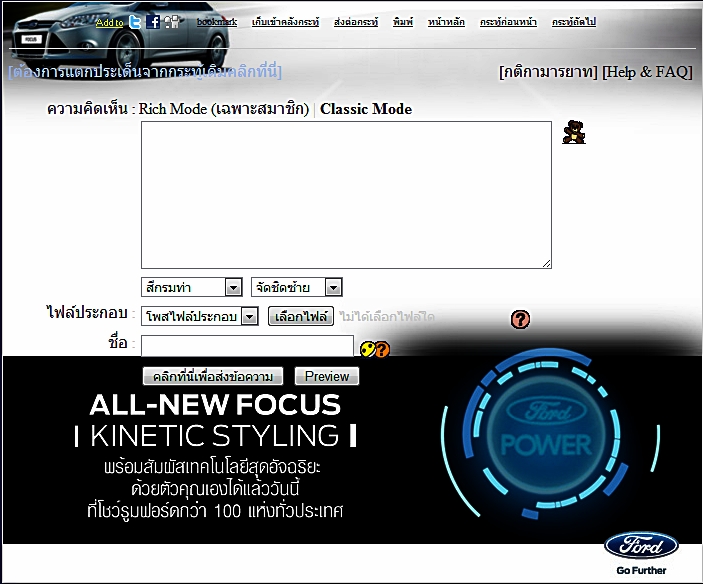
Task: Open the attachment type dropdown
Action: coord(200,316)
